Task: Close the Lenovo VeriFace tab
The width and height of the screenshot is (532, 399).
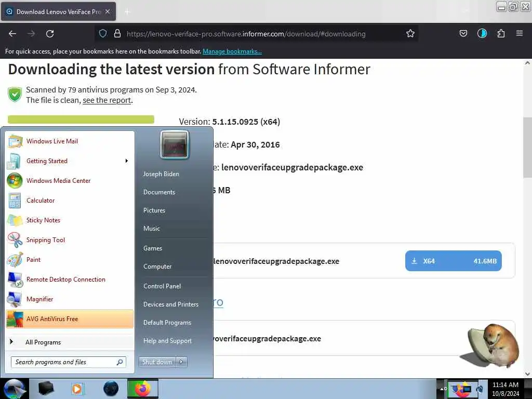Action: click(107, 12)
